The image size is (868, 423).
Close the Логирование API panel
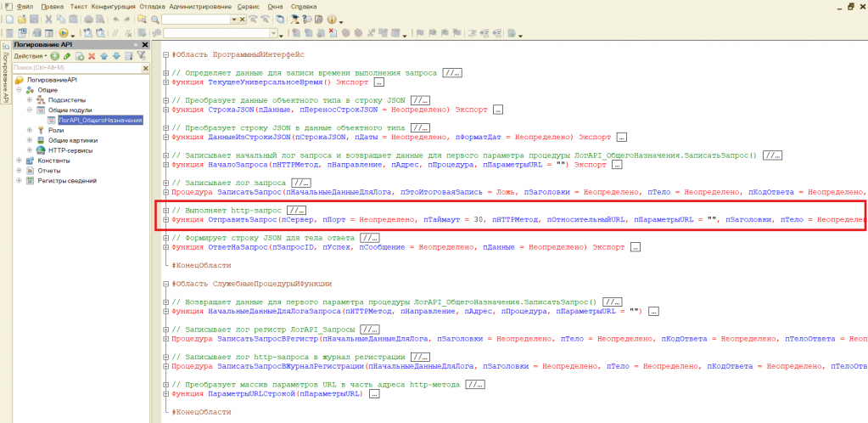145,45
